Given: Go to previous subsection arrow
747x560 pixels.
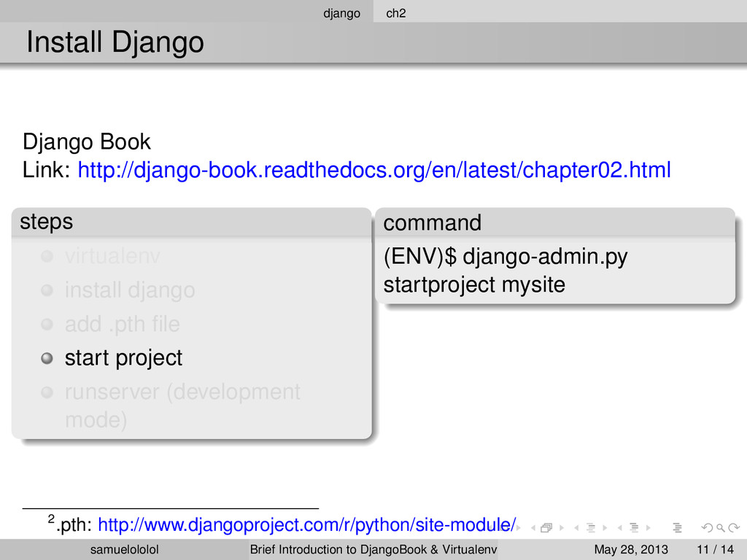Looking at the screenshot, I should coord(576,528).
